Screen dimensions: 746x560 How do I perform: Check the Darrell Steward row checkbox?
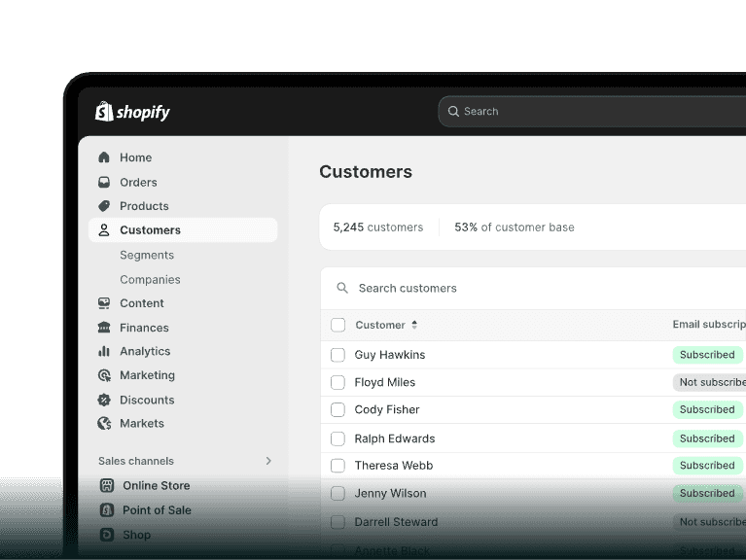(x=337, y=522)
